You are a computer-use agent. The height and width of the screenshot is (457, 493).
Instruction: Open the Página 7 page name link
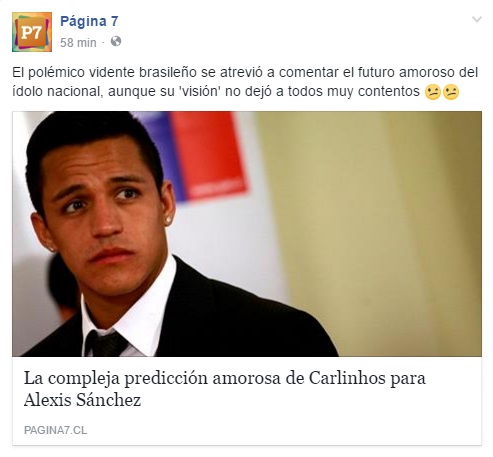pyautogui.click(x=89, y=21)
